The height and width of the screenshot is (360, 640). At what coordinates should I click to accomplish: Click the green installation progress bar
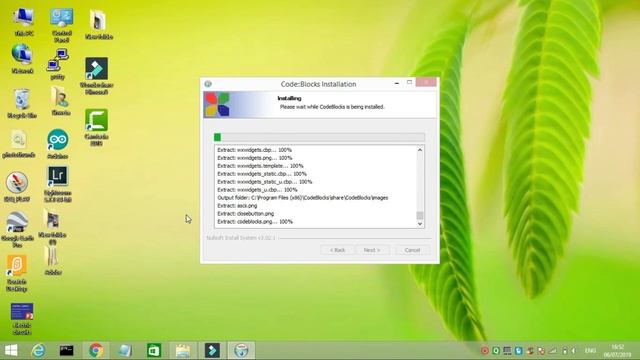(319, 137)
